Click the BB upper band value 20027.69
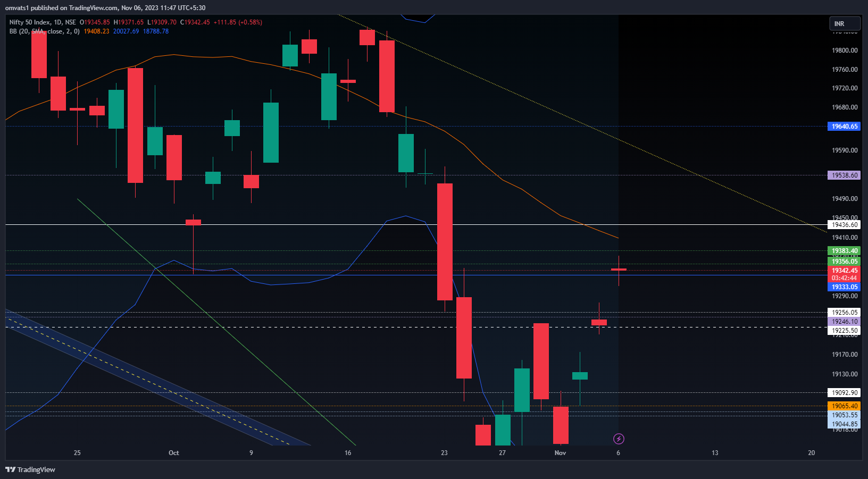Image resolution: width=868 pixels, height=479 pixels. (126, 31)
